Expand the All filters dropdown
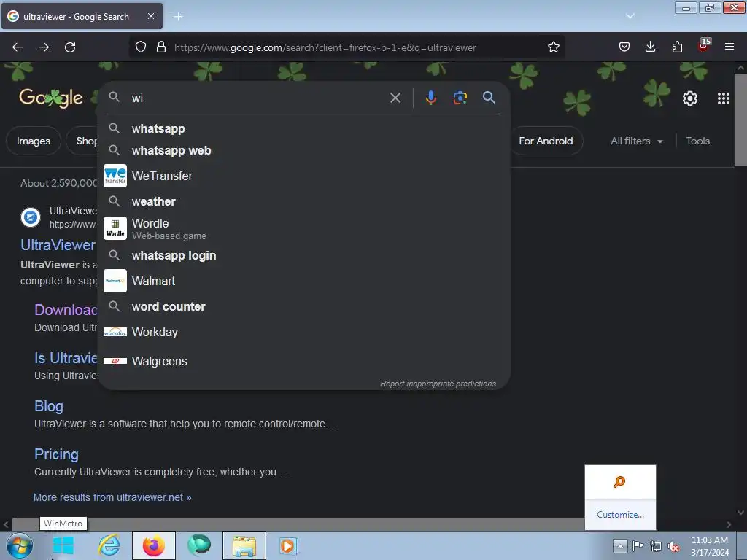This screenshot has height=560, width=747. tap(636, 141)
